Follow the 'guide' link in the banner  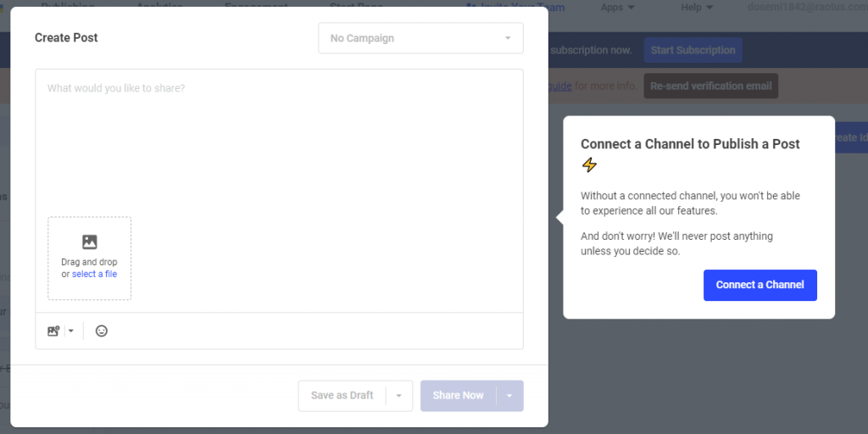point(559,86)
